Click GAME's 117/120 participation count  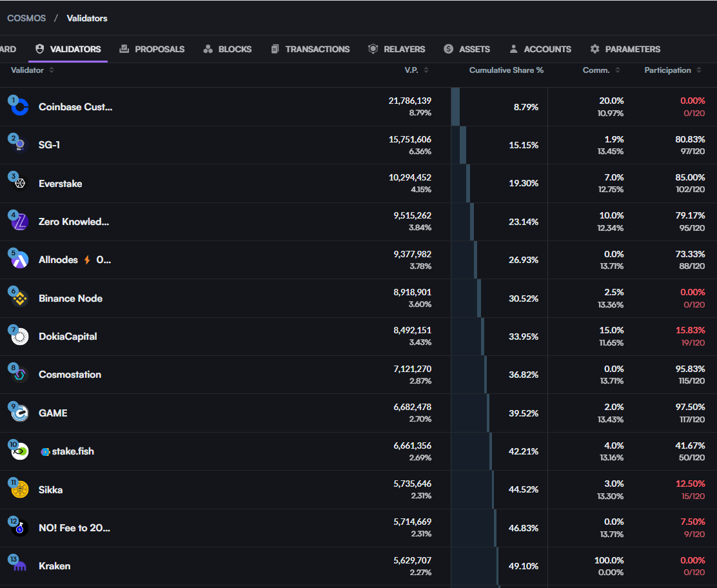[x=692, y=419]
